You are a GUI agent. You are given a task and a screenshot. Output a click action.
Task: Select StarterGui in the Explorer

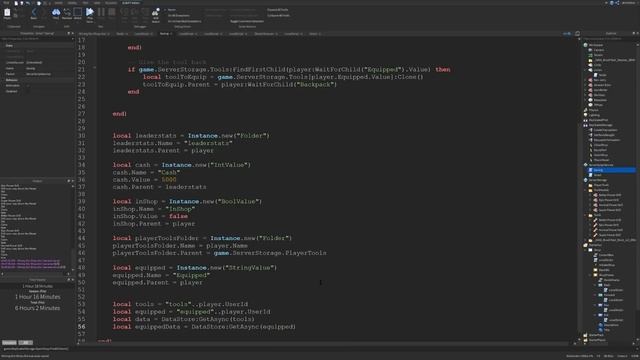595,245
